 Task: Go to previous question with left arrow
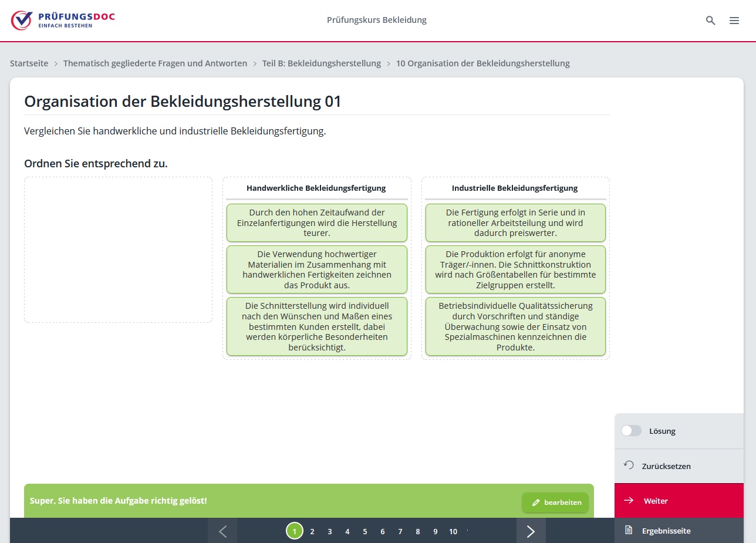point(222,531)
